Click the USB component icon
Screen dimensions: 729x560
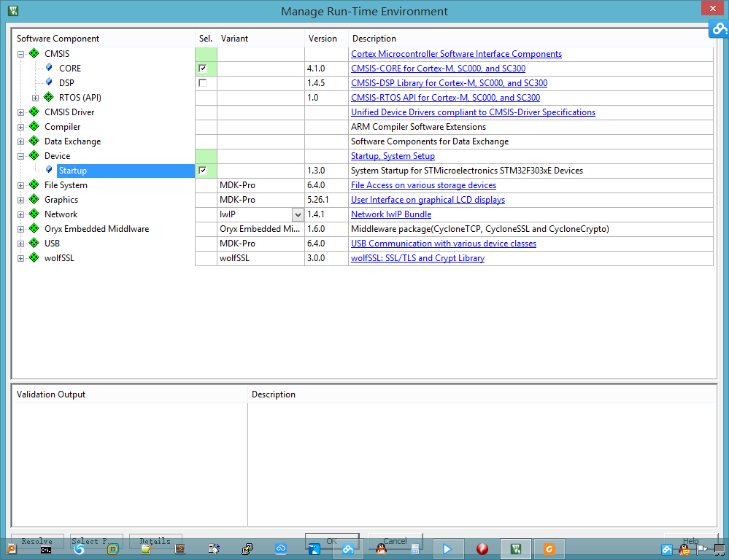click(34, 243)
